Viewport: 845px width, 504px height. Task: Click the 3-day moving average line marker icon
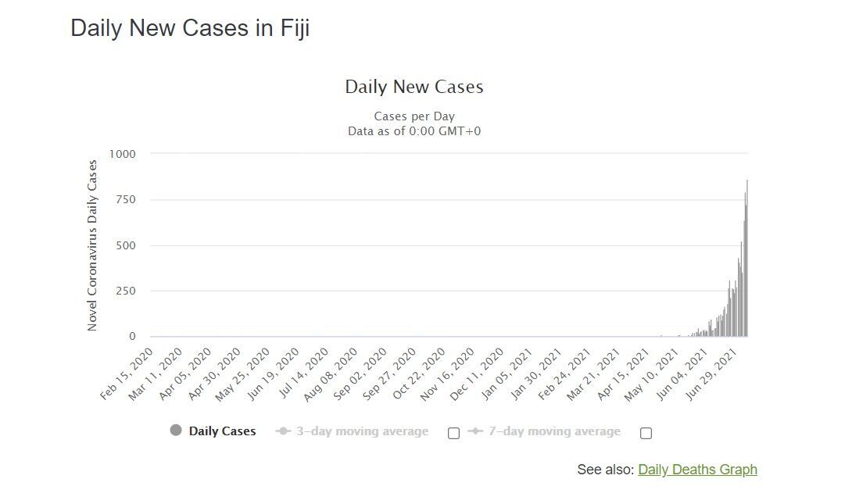pos(283,431)
